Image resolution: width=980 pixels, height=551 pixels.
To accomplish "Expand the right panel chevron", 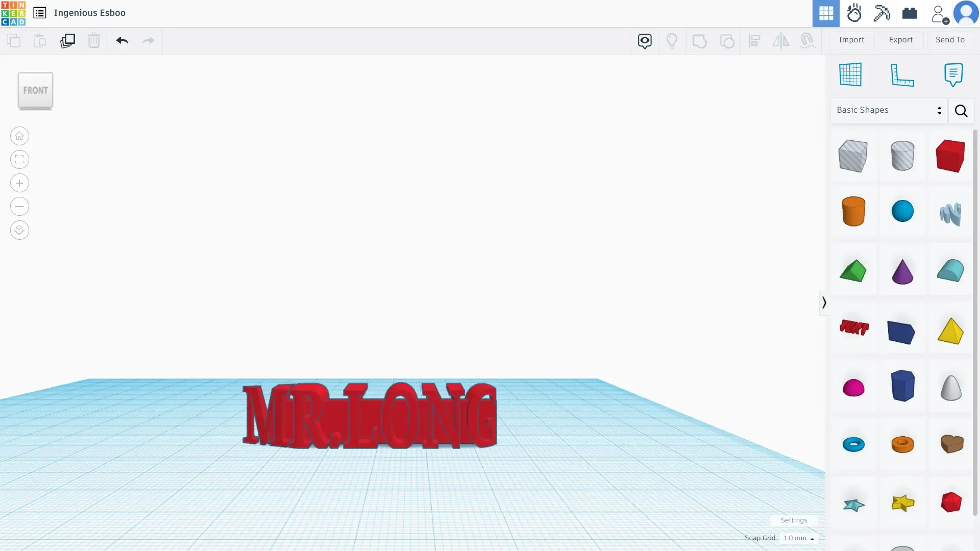I will tap(824, 303).
